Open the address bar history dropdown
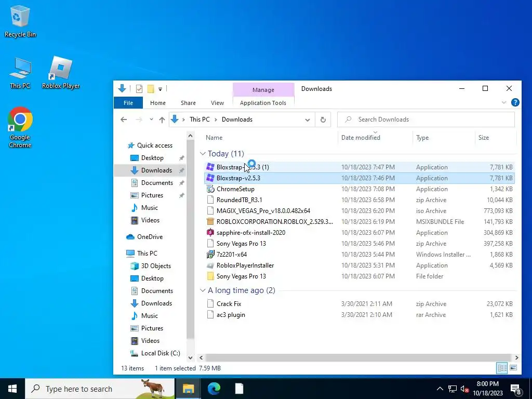The height and width of the screenshot is (399, 532). [x=308, y=120]
